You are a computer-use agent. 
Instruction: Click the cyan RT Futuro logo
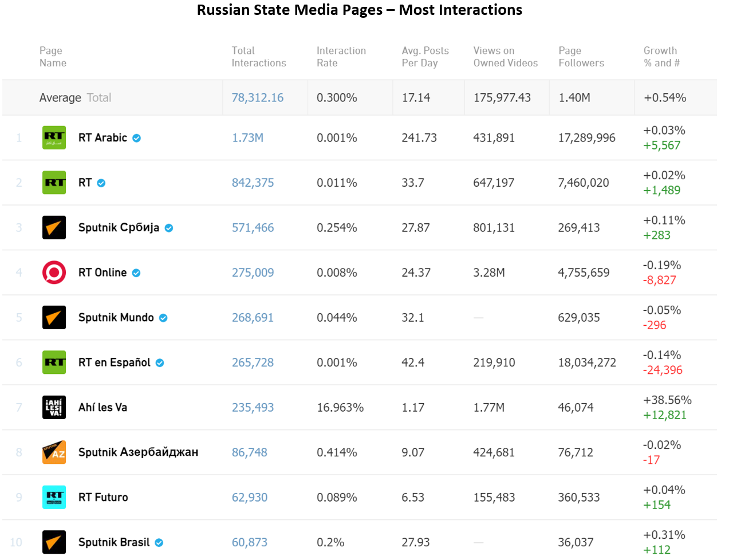(54, 497)
